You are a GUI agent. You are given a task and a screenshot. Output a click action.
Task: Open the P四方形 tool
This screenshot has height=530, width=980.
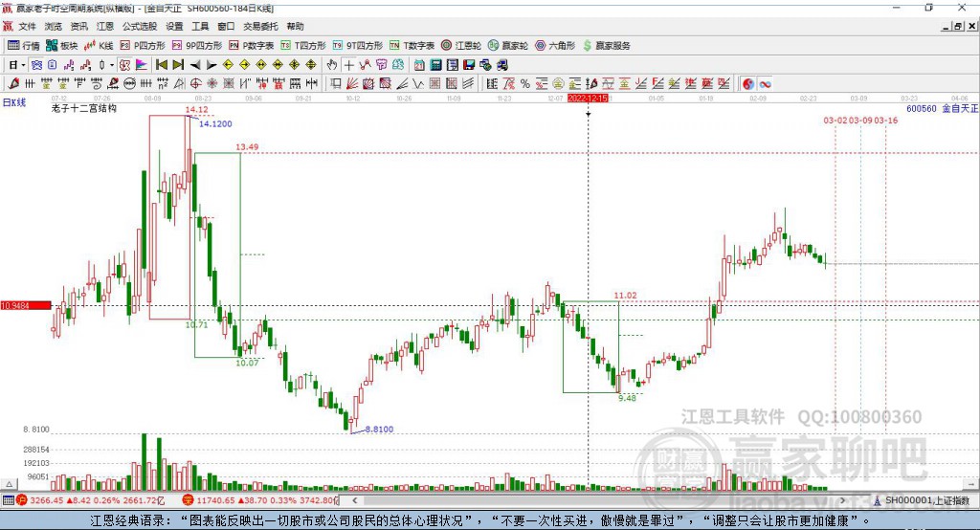143,46
